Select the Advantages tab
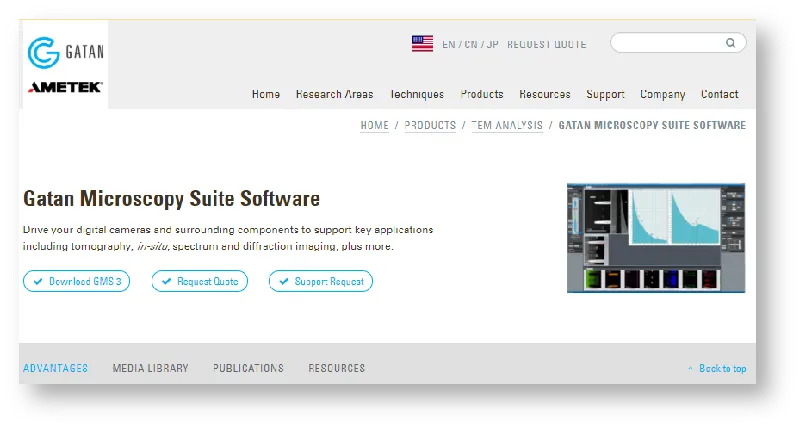 click(x=55, y=368)
